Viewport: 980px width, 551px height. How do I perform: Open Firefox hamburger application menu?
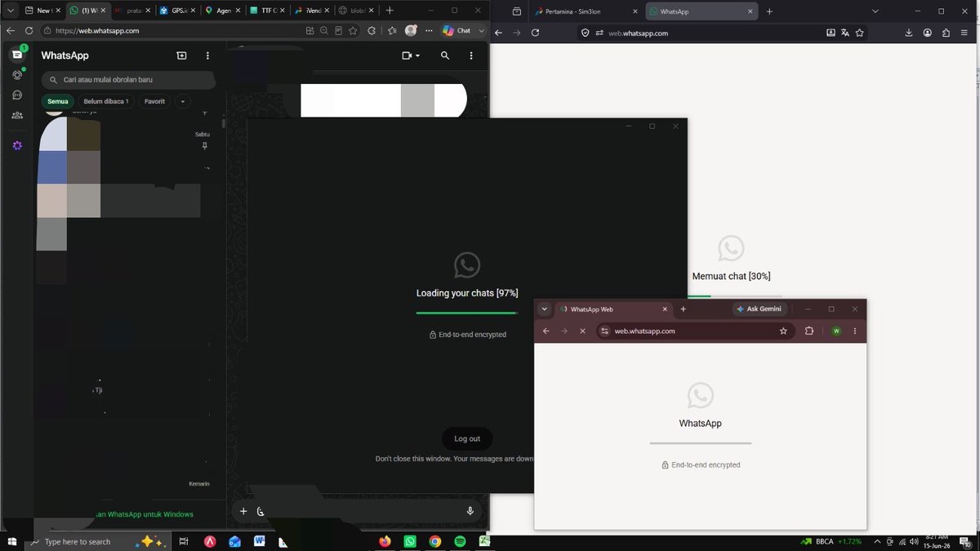tap(964, 33)
